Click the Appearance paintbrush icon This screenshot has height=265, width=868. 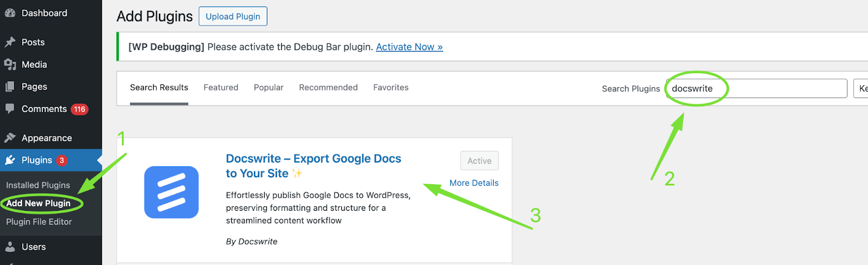[x=10, y=138]
